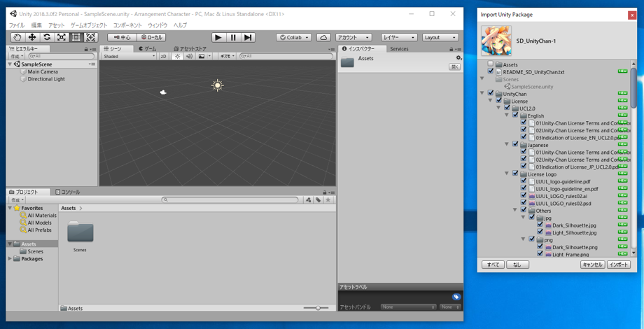
Task: Click the favorites star icon in Project toolbar
Action: point(328,199)
